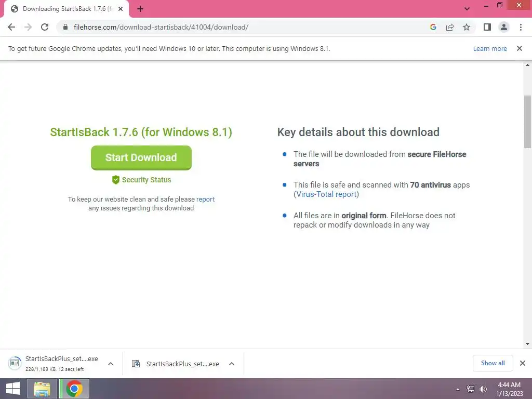Click the forward navigation arrow
Image resolution: width=532 pixels, height=399 pixels.
point(28,27)
